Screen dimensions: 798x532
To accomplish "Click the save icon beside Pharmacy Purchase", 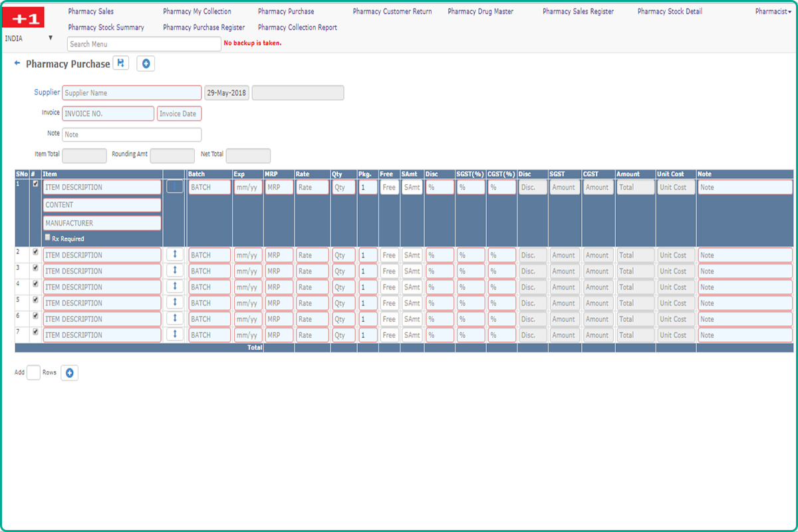I will point(120,63).
